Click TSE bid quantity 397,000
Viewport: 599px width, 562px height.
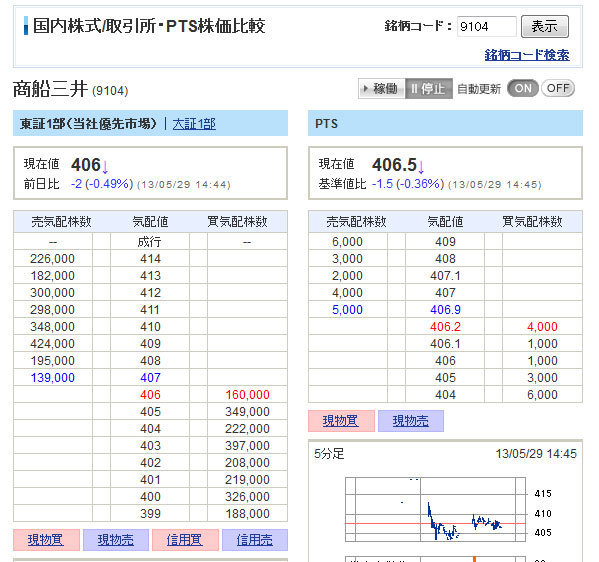click(248, 445)
